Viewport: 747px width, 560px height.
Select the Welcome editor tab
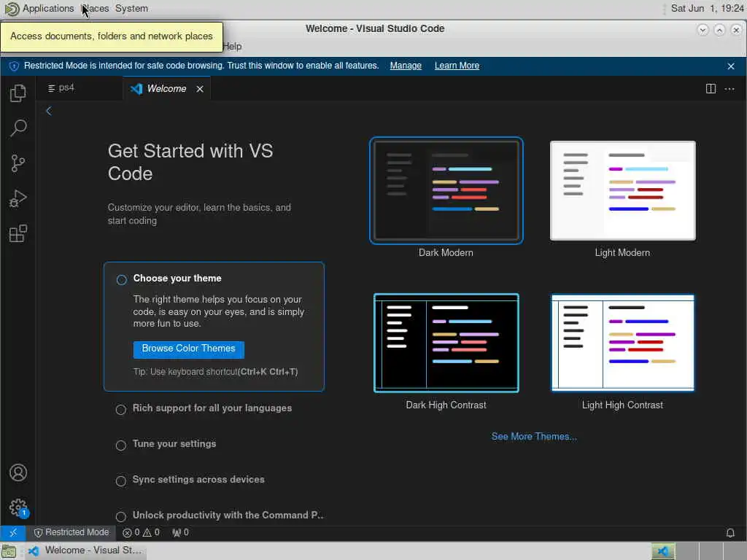[x=167, y=88]
